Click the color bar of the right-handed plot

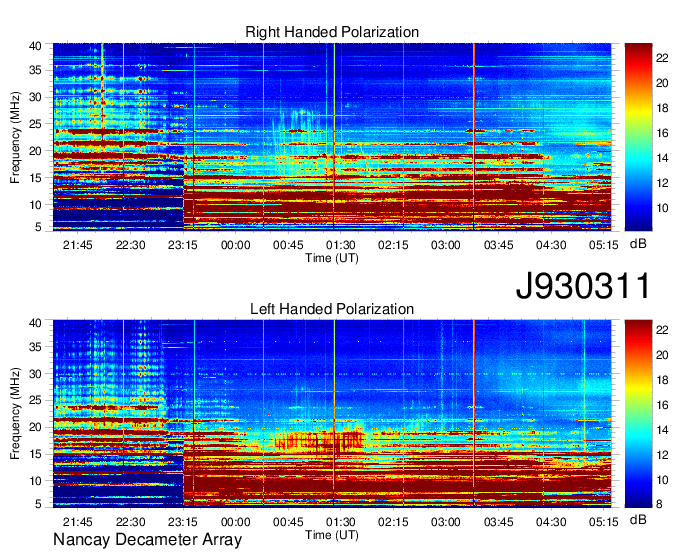click(x=638, y=136)
